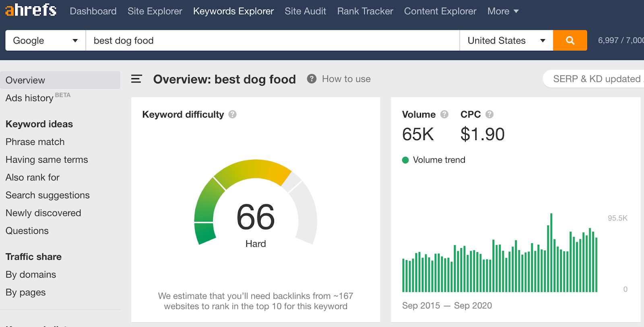644x327 pixels.
Task: Click the 65K volume value
Action: (418, 134)
